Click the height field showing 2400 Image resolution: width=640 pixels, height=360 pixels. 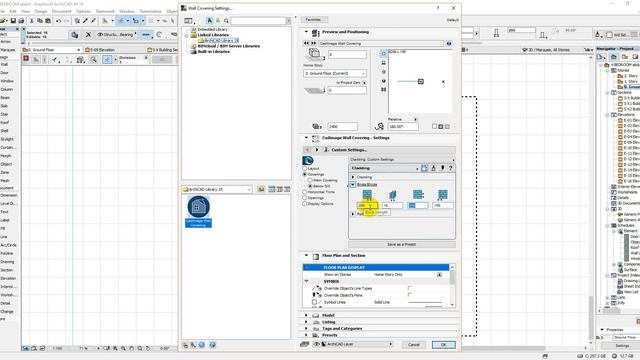(342, 127)
